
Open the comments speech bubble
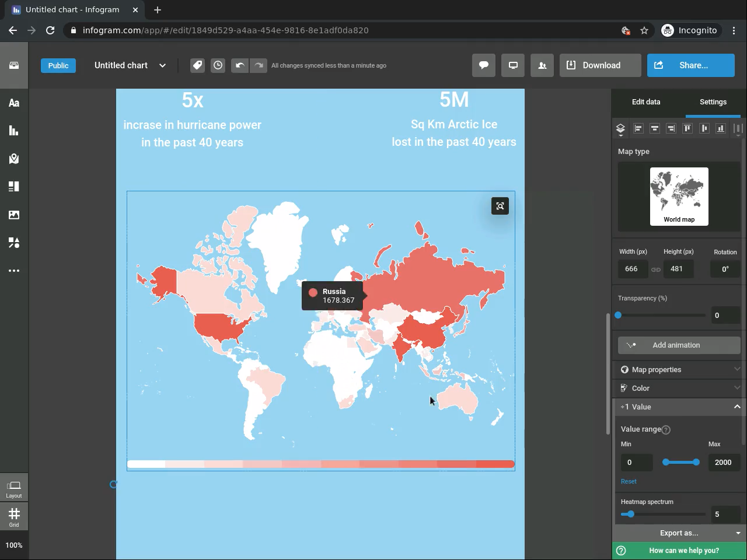pyautogui.click(x=484, y=65)
